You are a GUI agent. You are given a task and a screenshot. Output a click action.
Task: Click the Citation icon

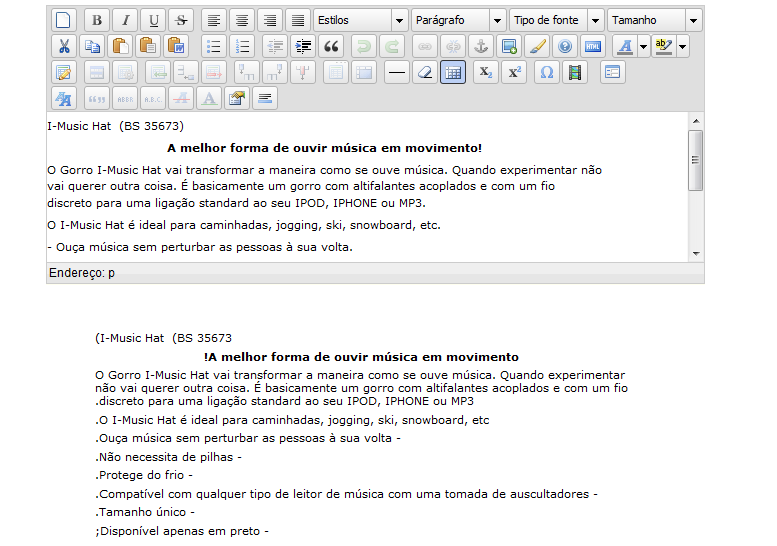pos(97,98)
